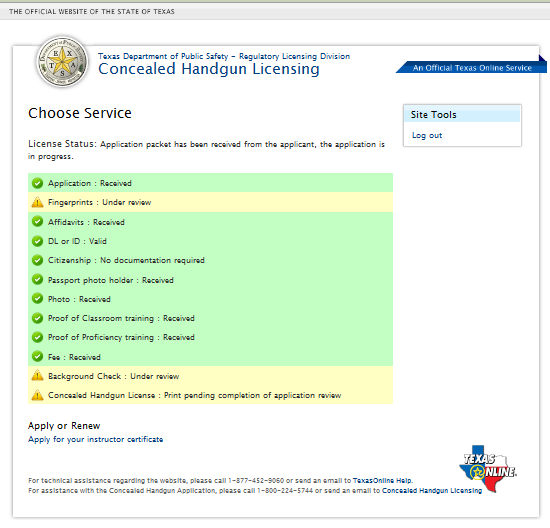Image resolution: width=550 pixels, height=528 pixels.
Task: Click checkmark icon beside DL or ID Valid
Action: [x=37, y=241]
